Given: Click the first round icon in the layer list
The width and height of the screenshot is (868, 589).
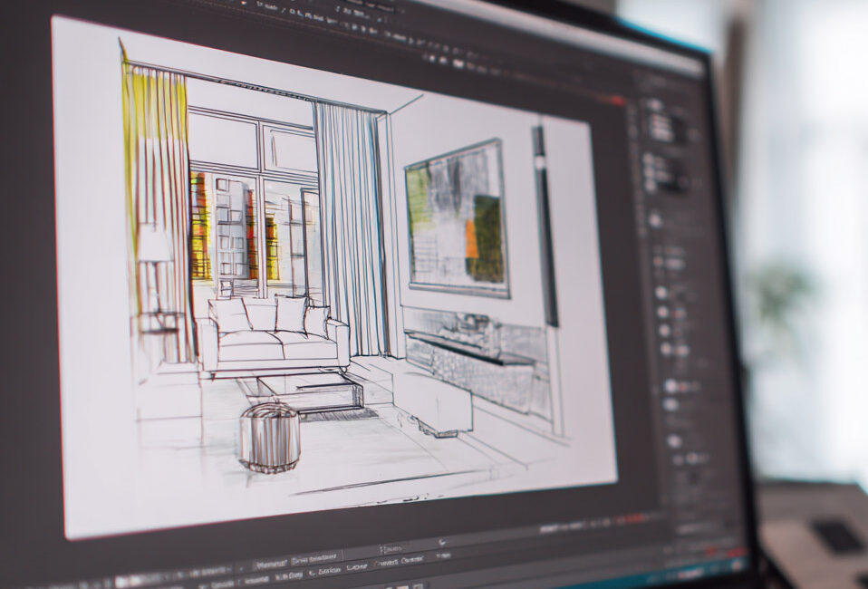Looking at the screenshot, I should point(661,293).
